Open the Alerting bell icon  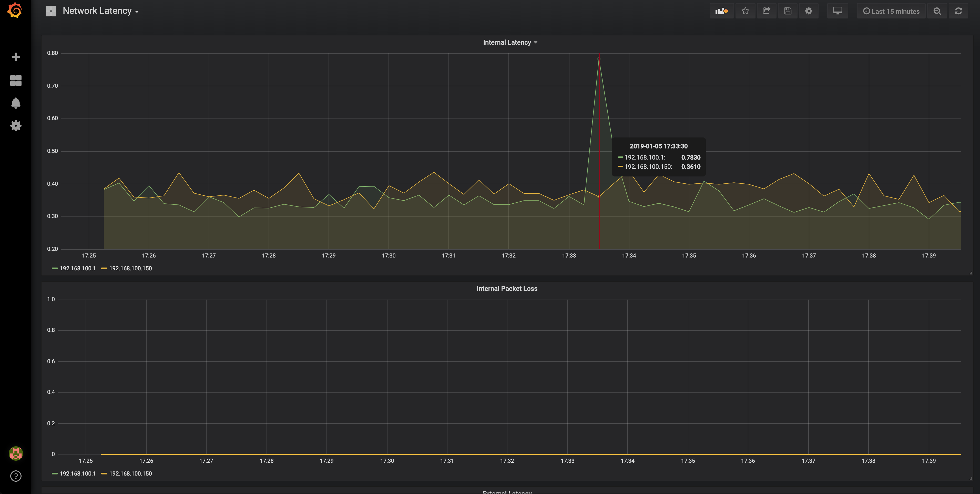coord(16,103)
